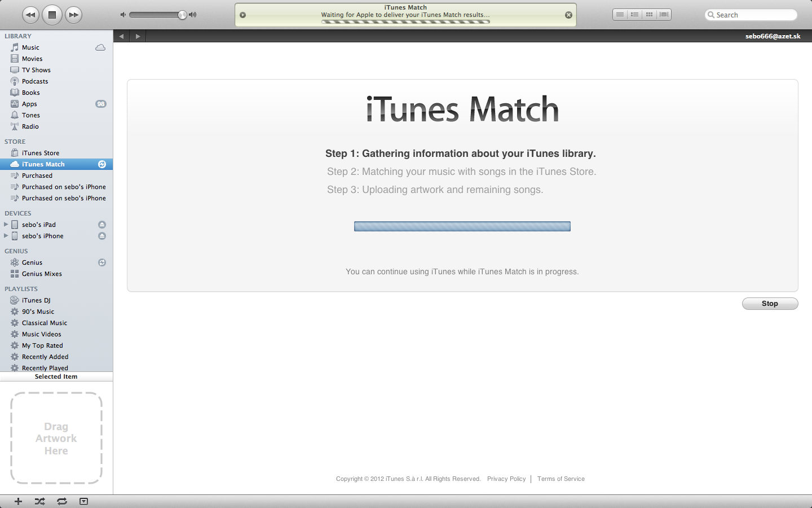
Task: Mute using the low-volume speaker icon
Action: click(x=123, y=15)
